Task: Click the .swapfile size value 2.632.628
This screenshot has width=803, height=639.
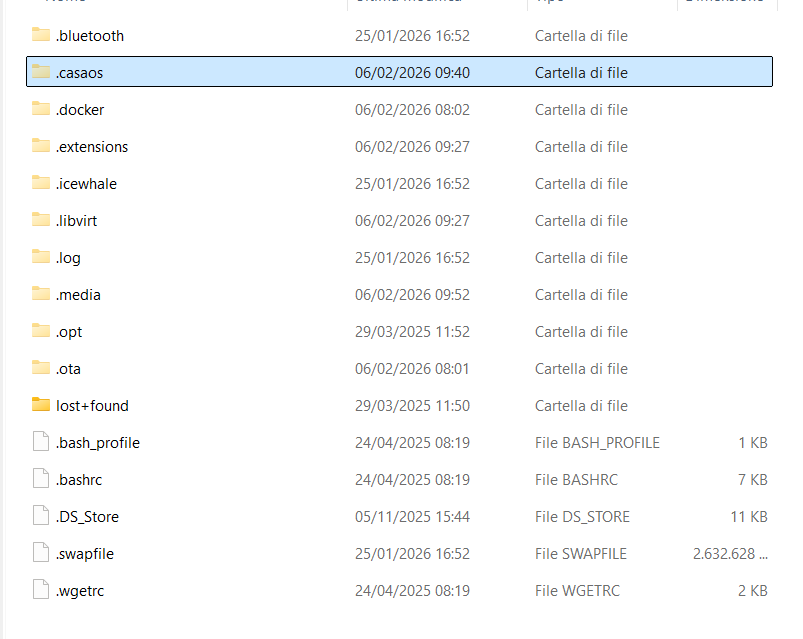Action: pos(730,553)
